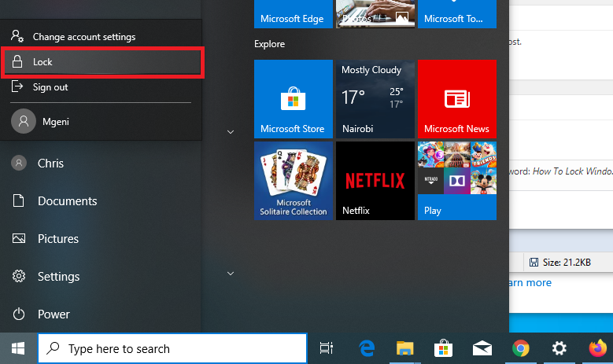Viewport: 613px width, 364px height.
Task: Open Microsoft Solitaire Collection tile
Action: [x=294, y=181]
